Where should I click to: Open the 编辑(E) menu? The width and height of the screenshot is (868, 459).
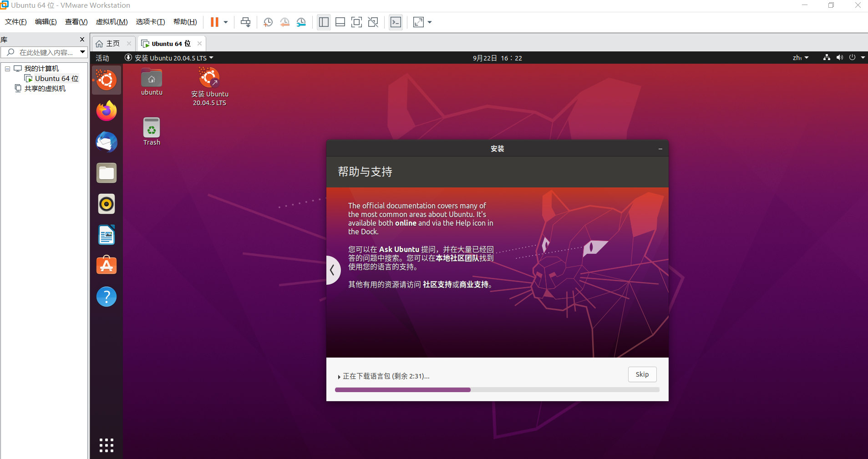46,22
